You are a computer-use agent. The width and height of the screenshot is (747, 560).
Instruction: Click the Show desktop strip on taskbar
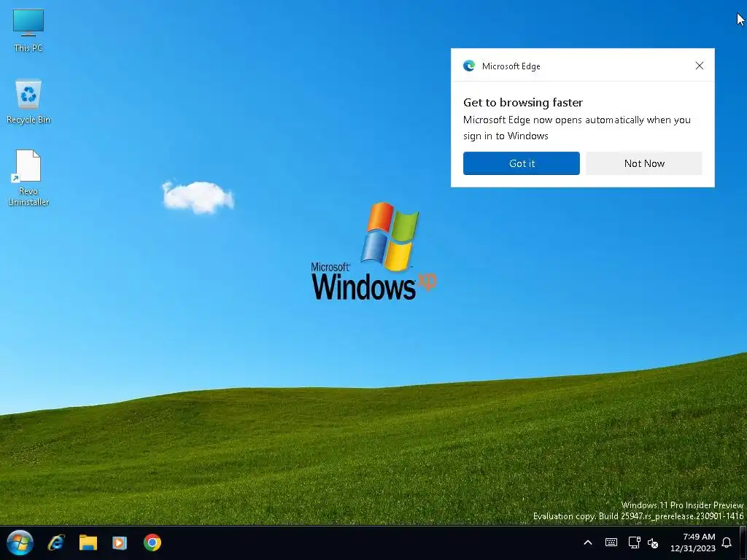tap(743, 542)
